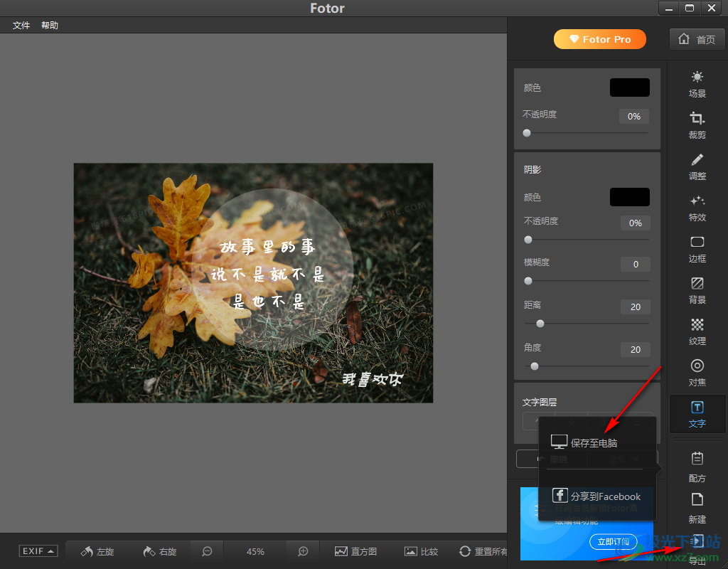Go to 首页 home page

click(697, 39)
